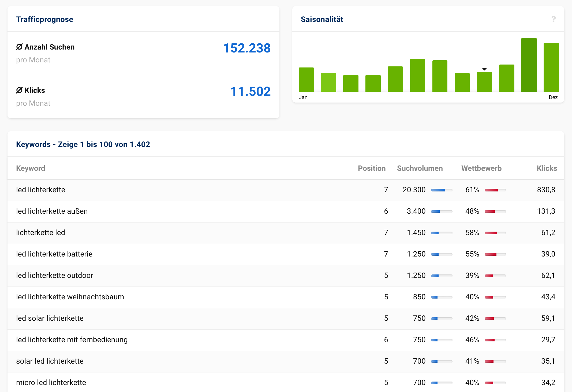Open keyword 'solar led lichterkette'
This screenshot has height=392, width=572.
(50, 361)
